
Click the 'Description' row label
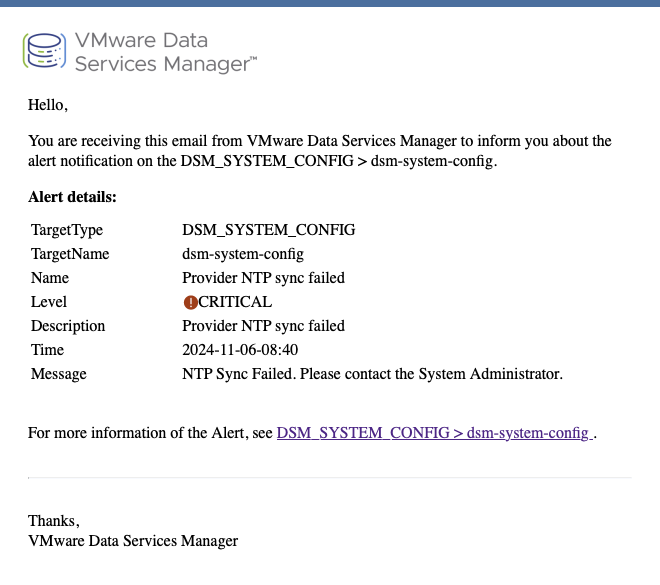coord(68,326)
